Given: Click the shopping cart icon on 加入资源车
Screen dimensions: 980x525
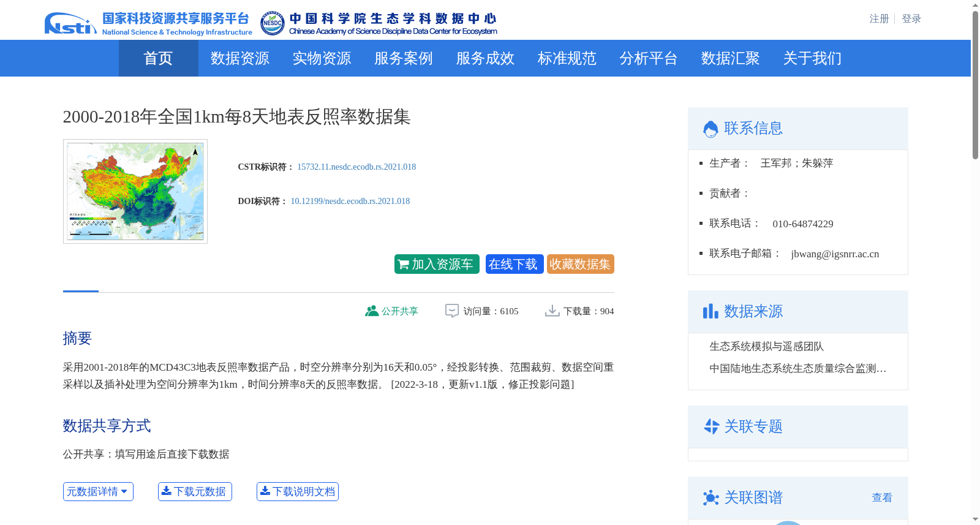Looking at the screenshot, I should click(403, 265).
